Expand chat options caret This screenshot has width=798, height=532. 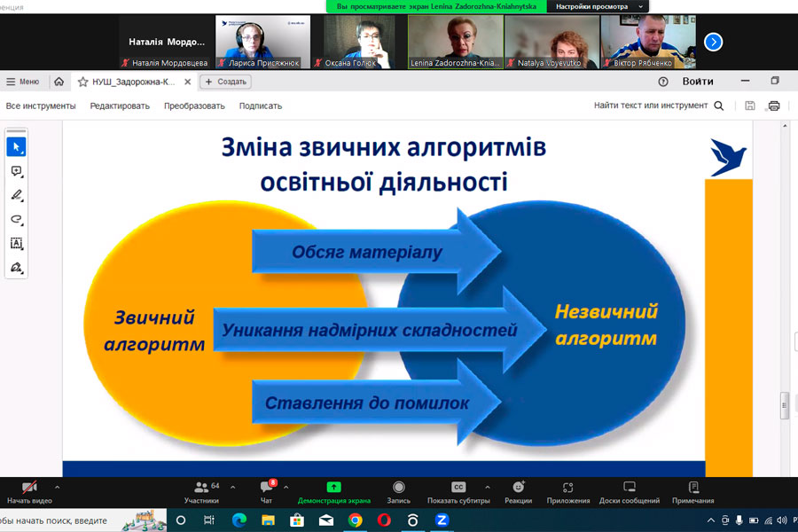click(286, 487)
